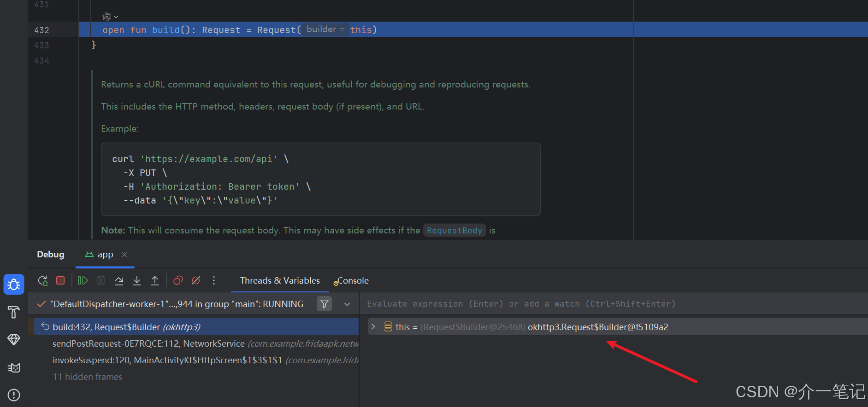Step out of current function
868x407 pixels.
click(x=155, y=280)
